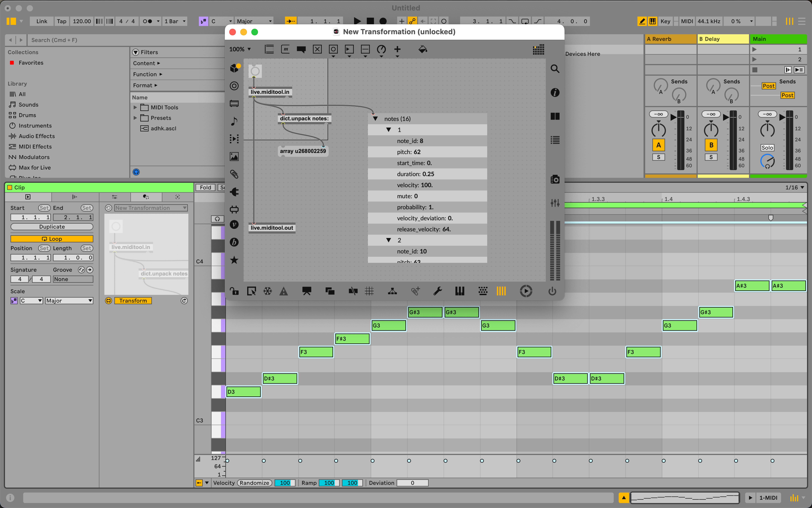Viewport: 812px width, 508px height.
Task: Add a comment box from Max toolbar
Action: click(x=301, y=49)
